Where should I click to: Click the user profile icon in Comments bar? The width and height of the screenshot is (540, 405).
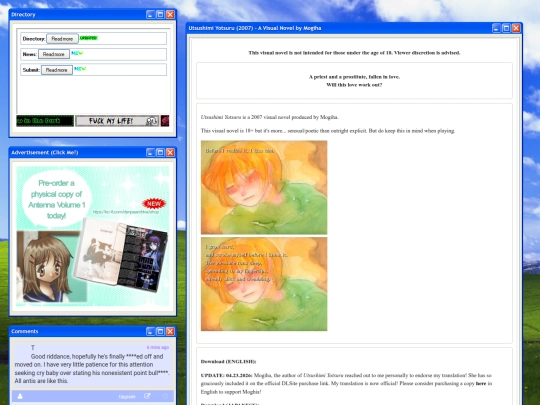[x=20, y=396]
